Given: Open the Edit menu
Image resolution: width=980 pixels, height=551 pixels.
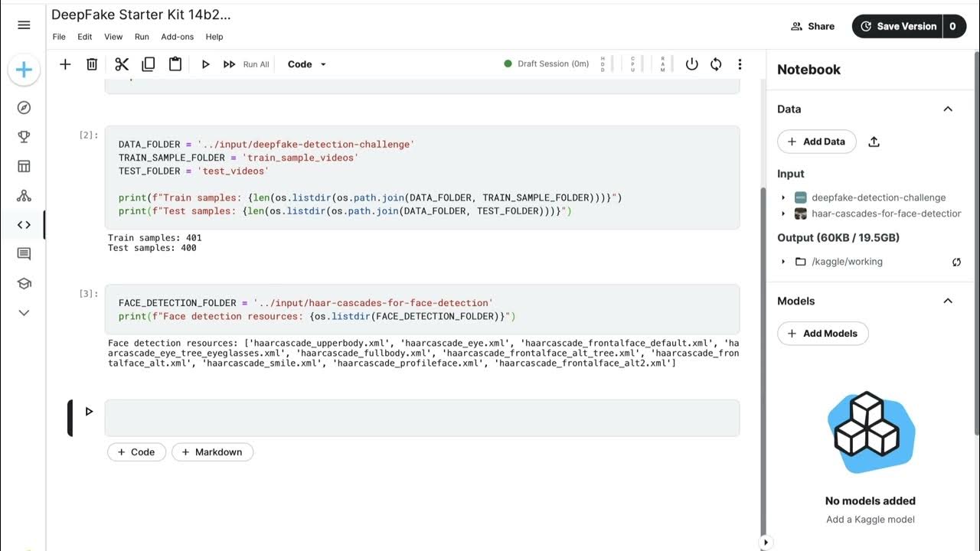Looking at the screenshot, I should (84, 37).
